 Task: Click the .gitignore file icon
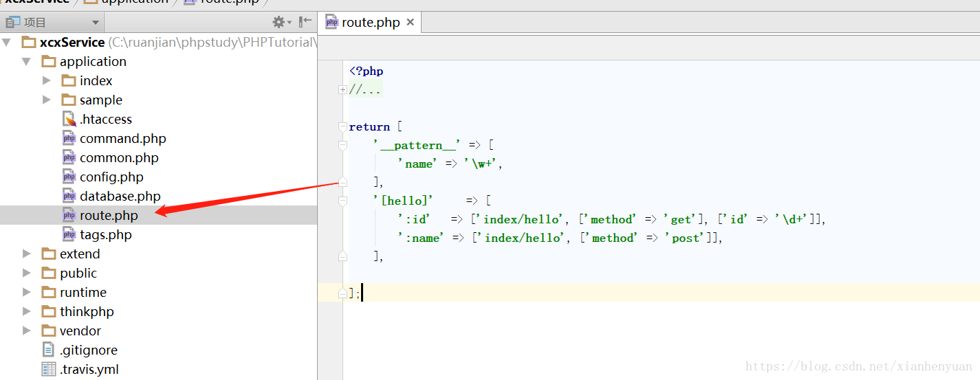49,350
